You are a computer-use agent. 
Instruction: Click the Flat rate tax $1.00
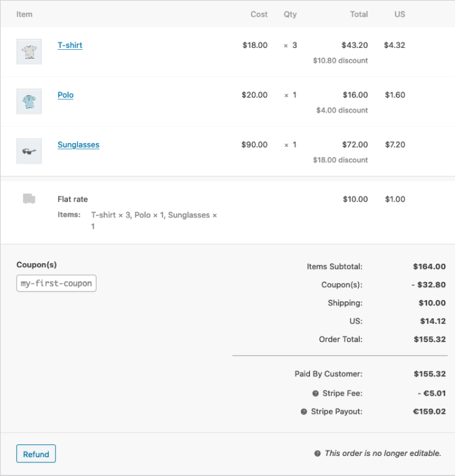[395, 199]
